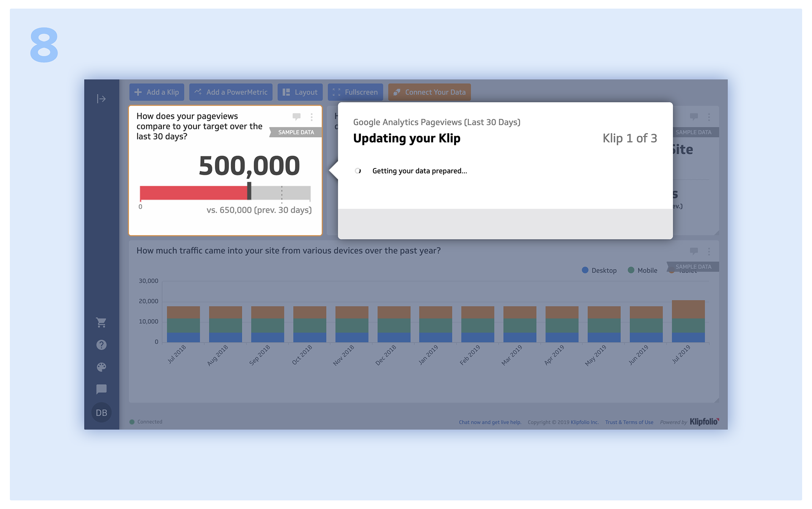This screenshot has height=509, width=812.
Task: Click the Connected status indicator
Action: [146, 422]
